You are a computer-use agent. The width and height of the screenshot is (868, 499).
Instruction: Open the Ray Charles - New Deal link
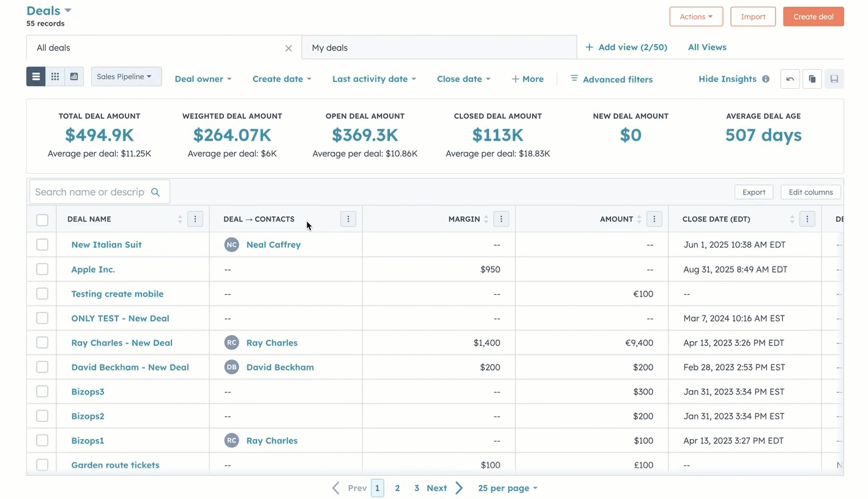tap(122, 342)
